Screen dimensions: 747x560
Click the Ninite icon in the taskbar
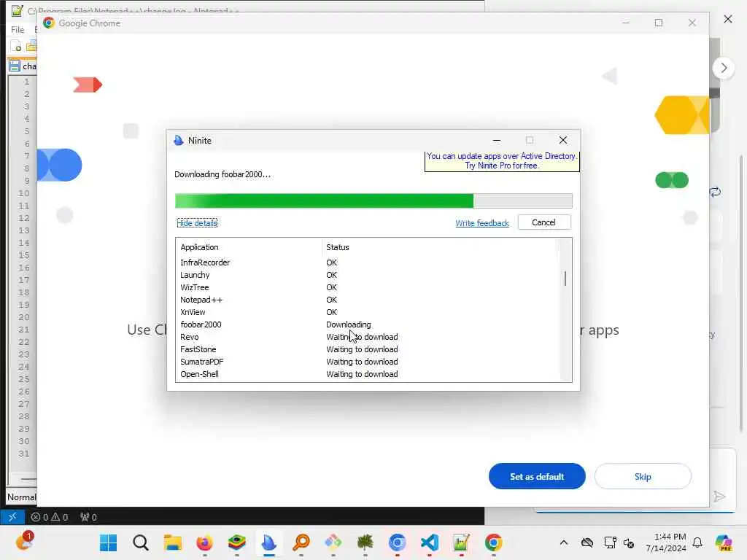268,542
